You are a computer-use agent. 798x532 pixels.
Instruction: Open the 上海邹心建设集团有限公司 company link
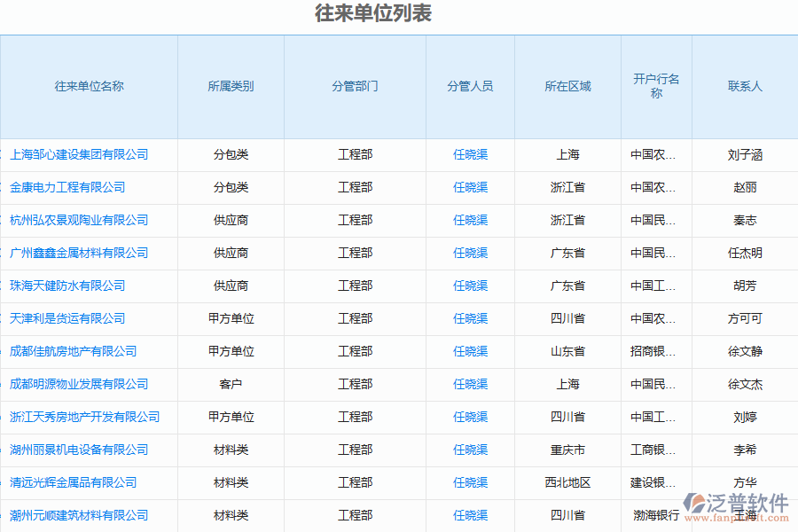79,154
